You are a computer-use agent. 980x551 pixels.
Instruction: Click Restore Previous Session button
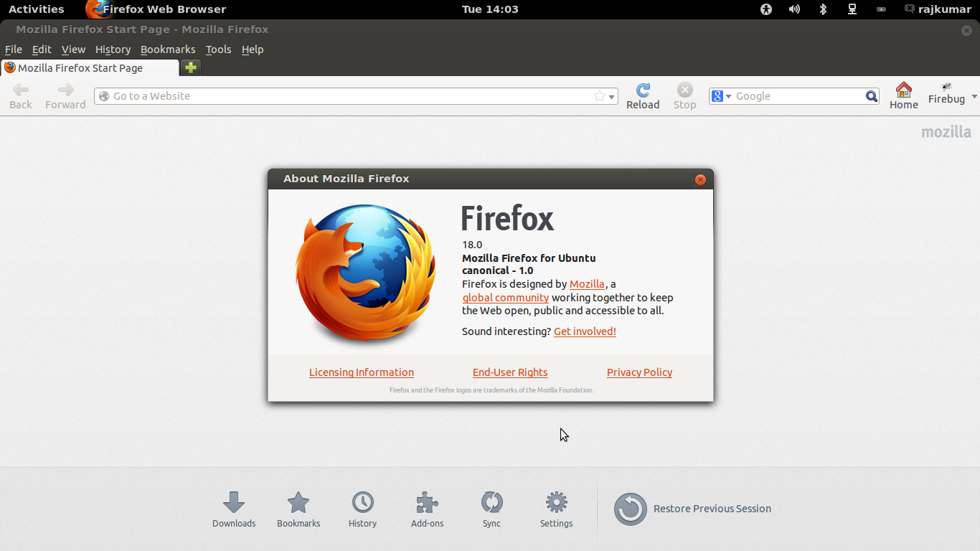click(692, 509)
